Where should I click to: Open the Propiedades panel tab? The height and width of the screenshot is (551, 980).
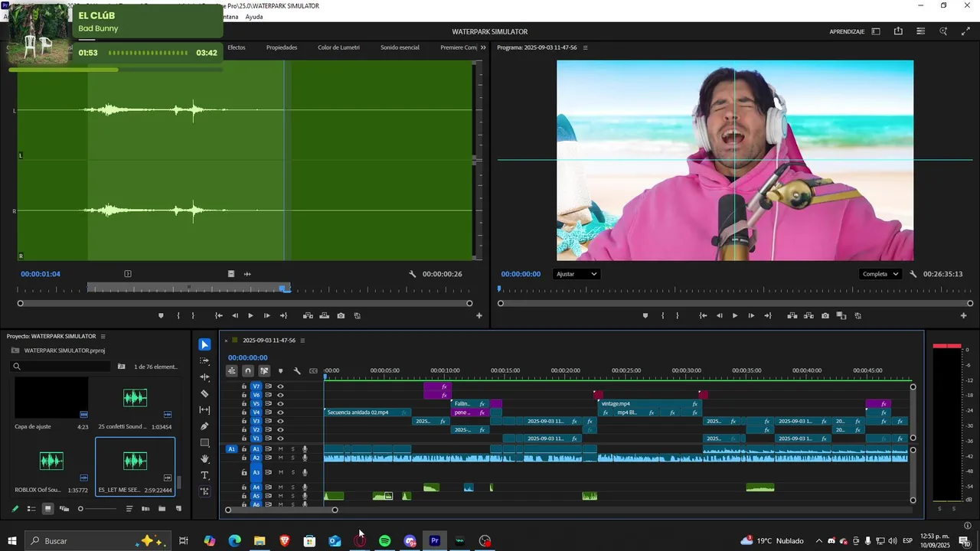click(282, 47)
